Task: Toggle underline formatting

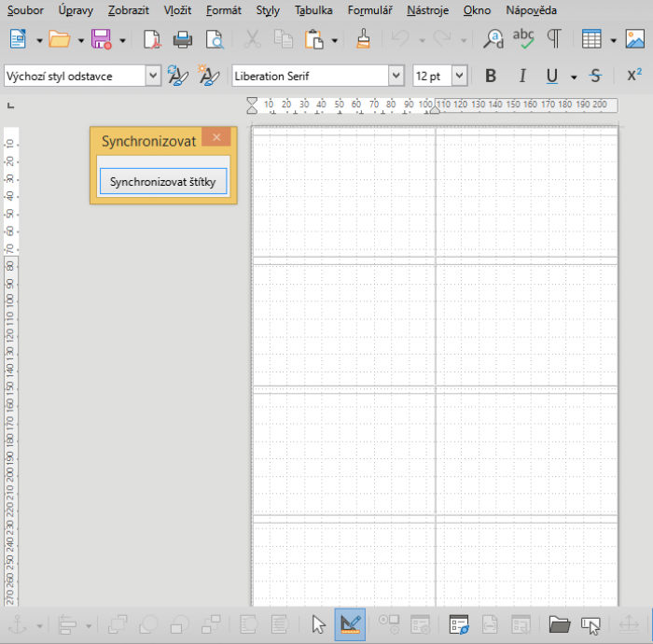Action: pos(552,76)
